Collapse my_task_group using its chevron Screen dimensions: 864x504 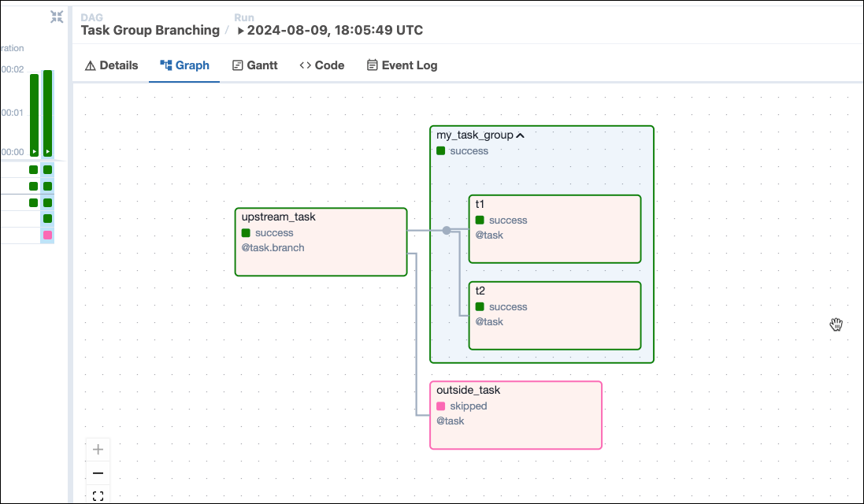click(520, 135)
